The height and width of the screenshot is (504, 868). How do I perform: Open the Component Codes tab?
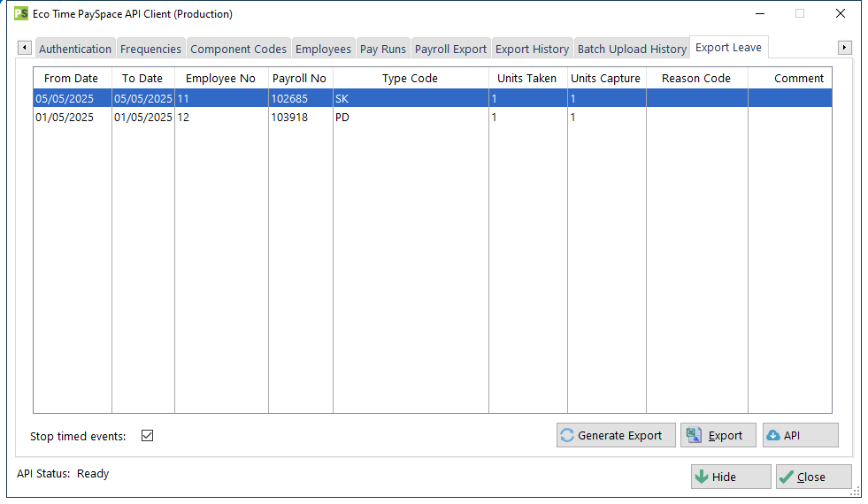point(238,49)
